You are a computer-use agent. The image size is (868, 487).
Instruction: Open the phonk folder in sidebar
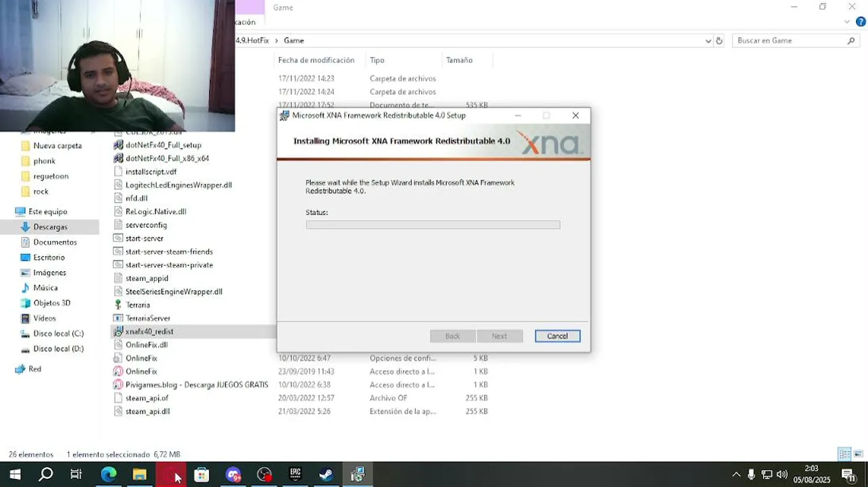tap(45, 161)
